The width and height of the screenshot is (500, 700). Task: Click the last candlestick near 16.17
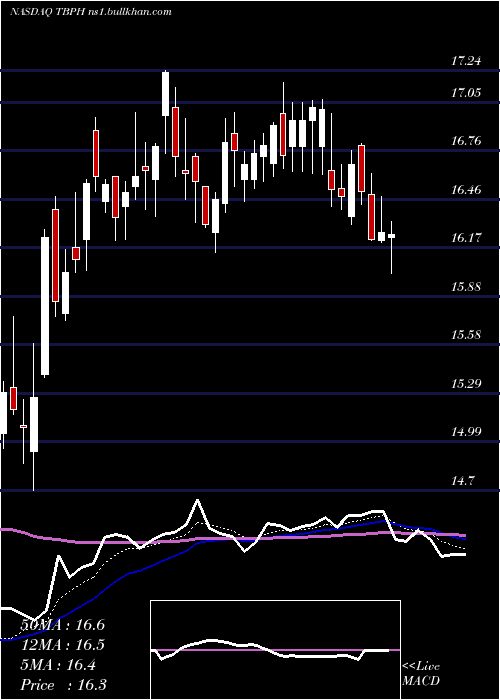pos(392,247)
